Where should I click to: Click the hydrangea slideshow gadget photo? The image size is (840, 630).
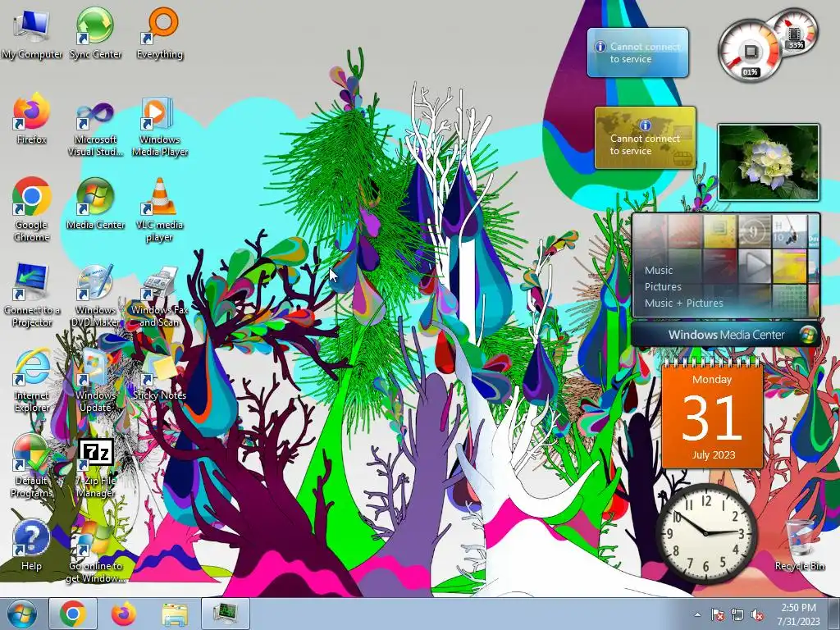768,162
